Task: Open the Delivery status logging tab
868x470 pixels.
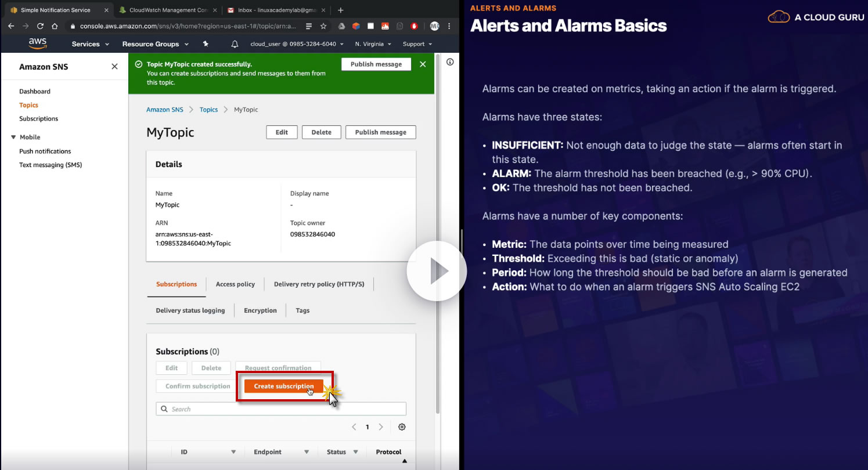Action: (190, 310)
